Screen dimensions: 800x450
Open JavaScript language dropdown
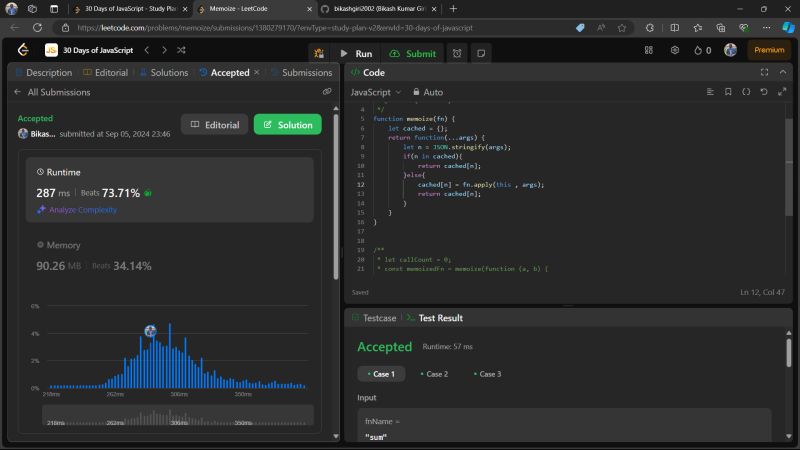pos(376,92)
